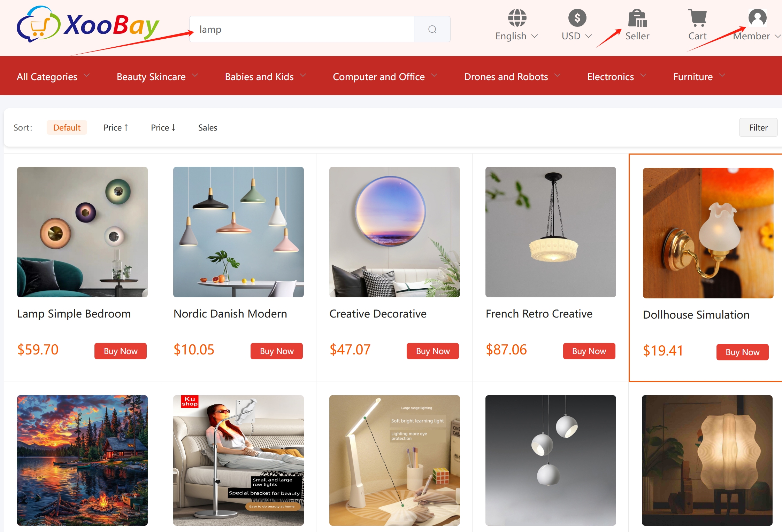Expand the All Categories dropdown
This screenshot has width=782, height=532.
[x=53, y=77]
